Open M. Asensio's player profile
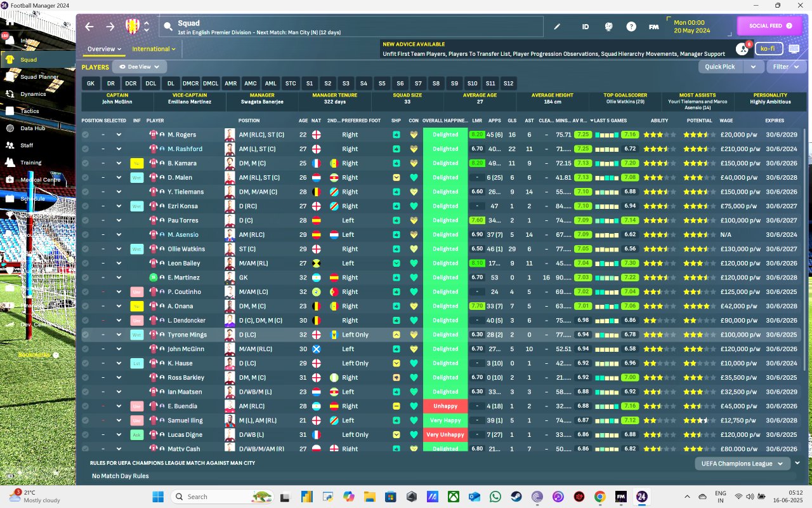The image size is (812, 508). (x=185, y=234)
